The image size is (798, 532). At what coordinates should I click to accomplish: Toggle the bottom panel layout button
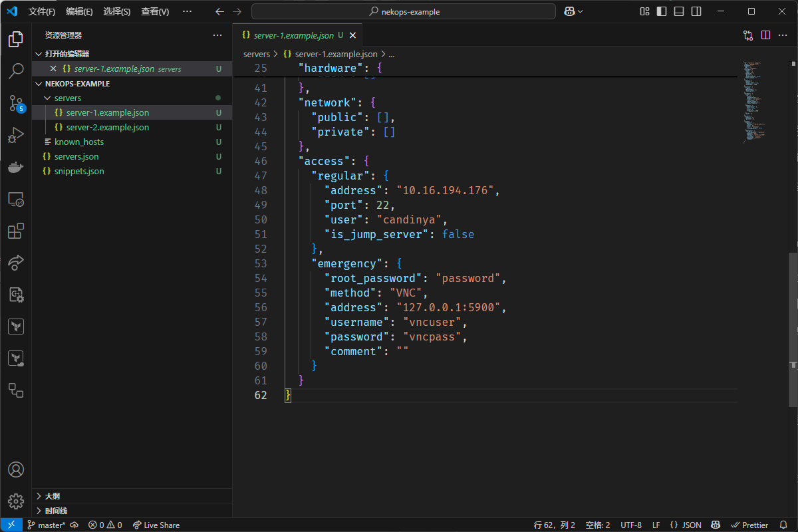pyautogui.click(x=678, y=11)
